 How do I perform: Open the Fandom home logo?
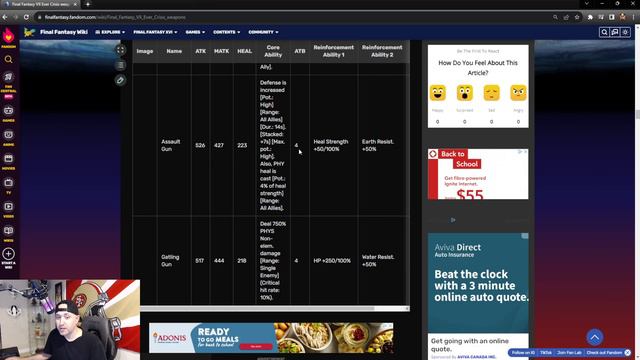point(9,37)
